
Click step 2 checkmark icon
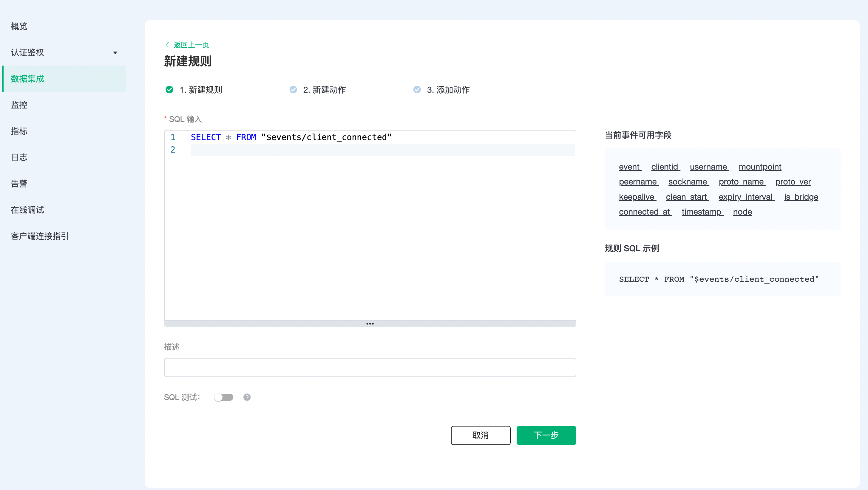click(x=293, y=90)
